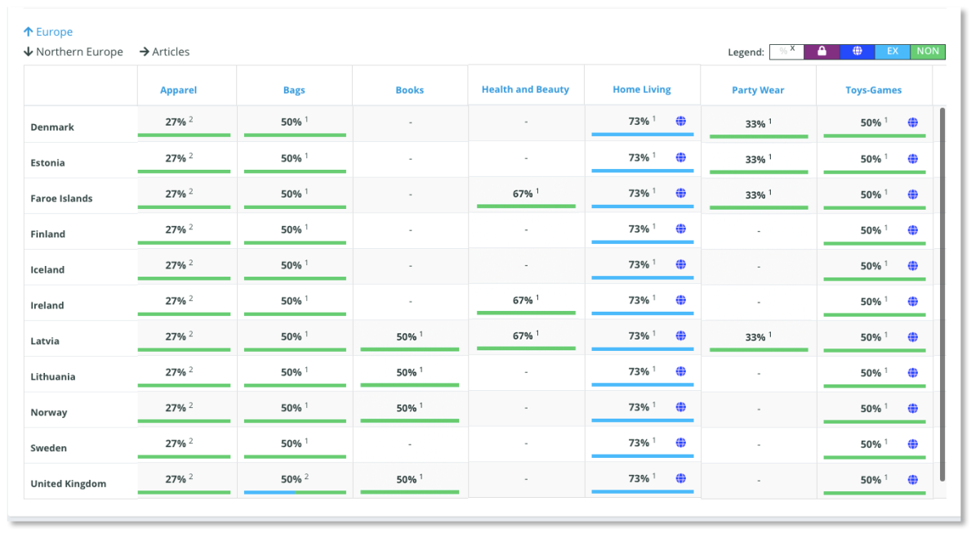
Task: Toggle the globe indicator for Iceland's Toys-Games
Action: (x=912, y=264)
